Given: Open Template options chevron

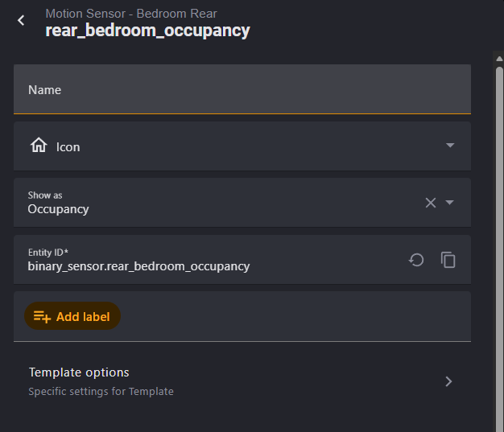Looking at the screenshot, I should pyautogui.click(x=448, y=381).
